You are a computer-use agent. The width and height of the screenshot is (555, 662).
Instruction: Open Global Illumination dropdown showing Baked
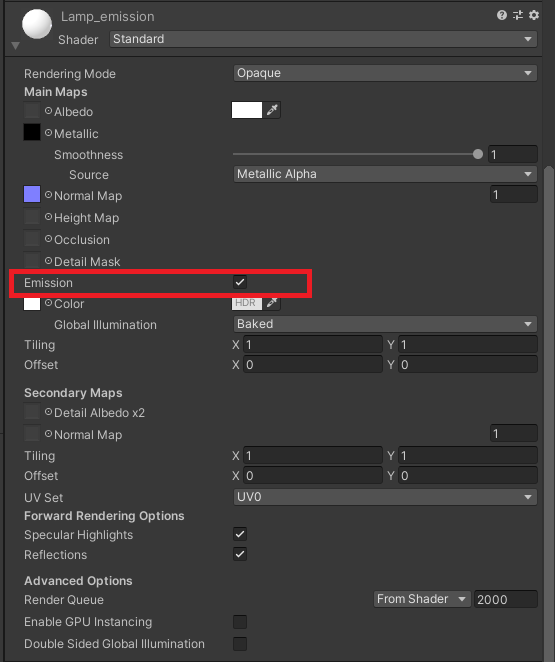coord(385,324)
